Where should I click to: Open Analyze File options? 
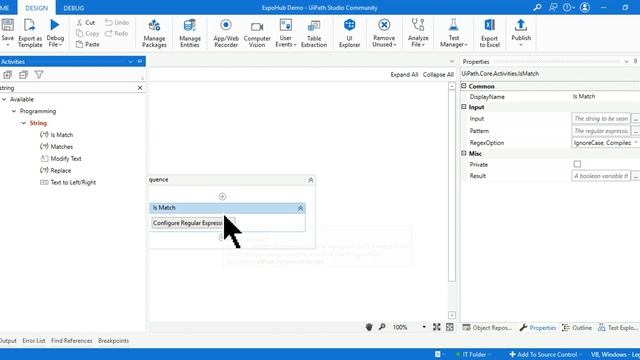[418, 33]
